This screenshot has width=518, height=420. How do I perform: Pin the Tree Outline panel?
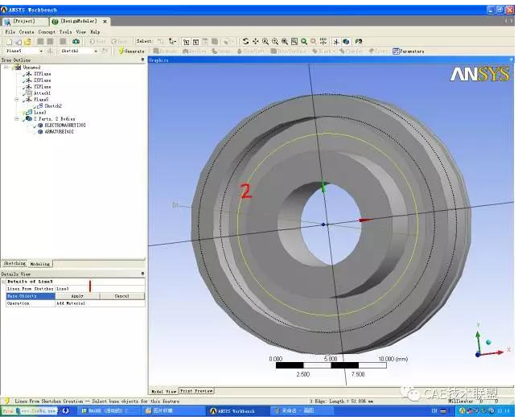(142, 60)
